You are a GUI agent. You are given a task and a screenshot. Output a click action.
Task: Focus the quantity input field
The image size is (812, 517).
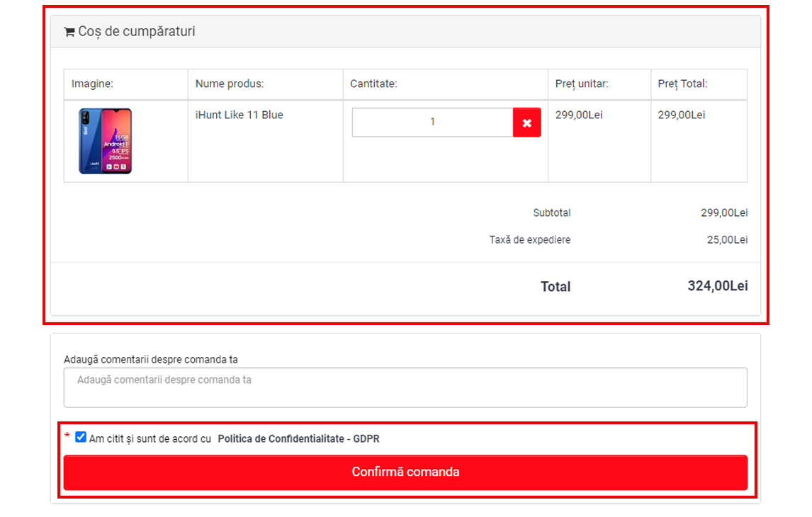click(432, 123)
